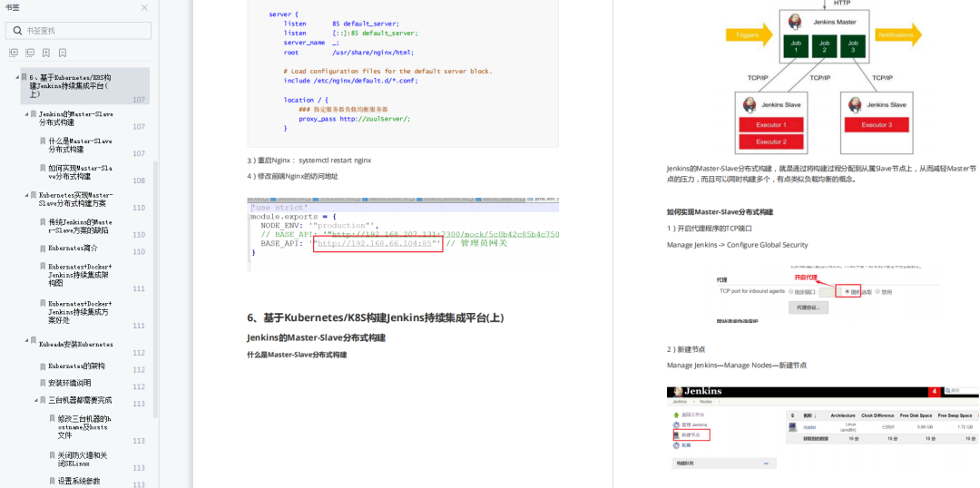The height and width of the screenshot is (488, 980).
Task: Click the expand all bookmarks icon
Action: 13,54
